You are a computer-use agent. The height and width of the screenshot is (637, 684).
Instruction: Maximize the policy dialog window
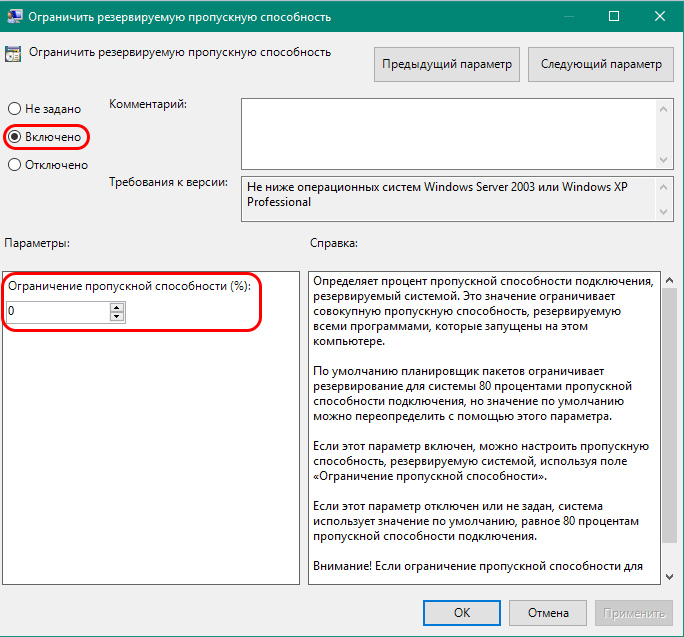(x=614, y=17)
